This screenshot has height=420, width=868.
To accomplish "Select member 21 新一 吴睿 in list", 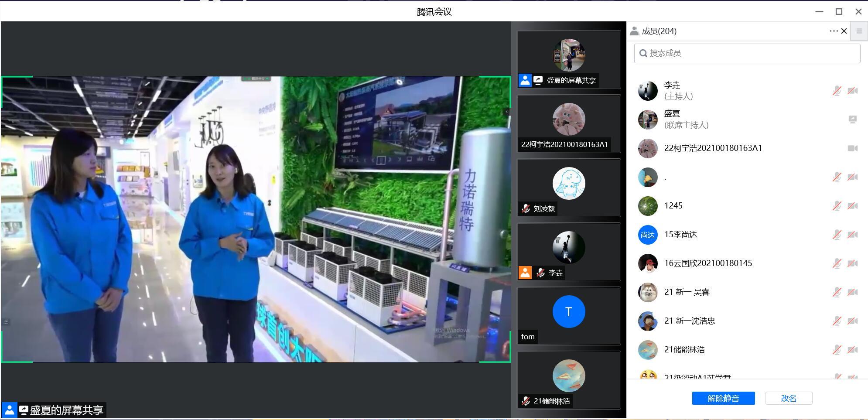I will coord(747,292).
